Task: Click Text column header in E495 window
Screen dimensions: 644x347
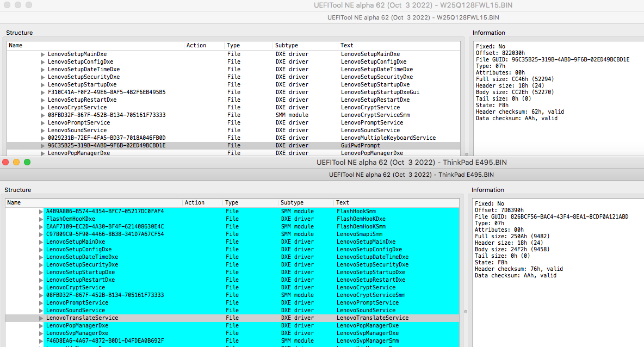Action: coord(397,203)
